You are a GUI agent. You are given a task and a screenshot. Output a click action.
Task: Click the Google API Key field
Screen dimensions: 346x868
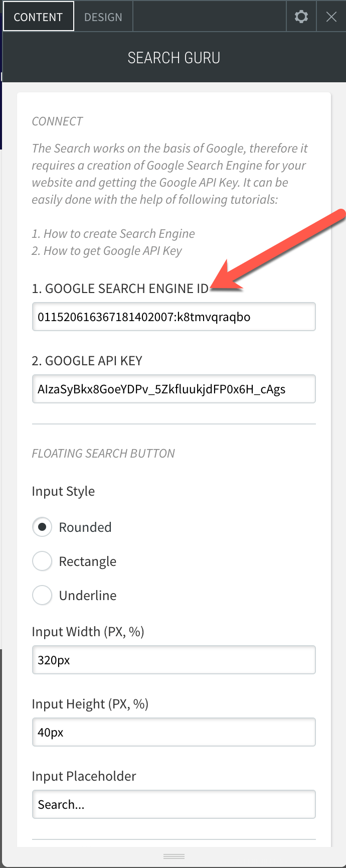[174, 389]
